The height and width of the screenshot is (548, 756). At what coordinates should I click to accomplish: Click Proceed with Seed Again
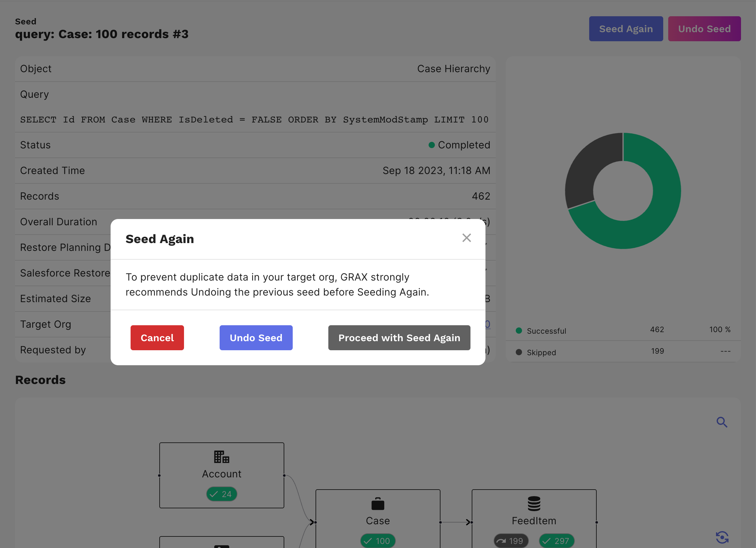tap(399, 338)
